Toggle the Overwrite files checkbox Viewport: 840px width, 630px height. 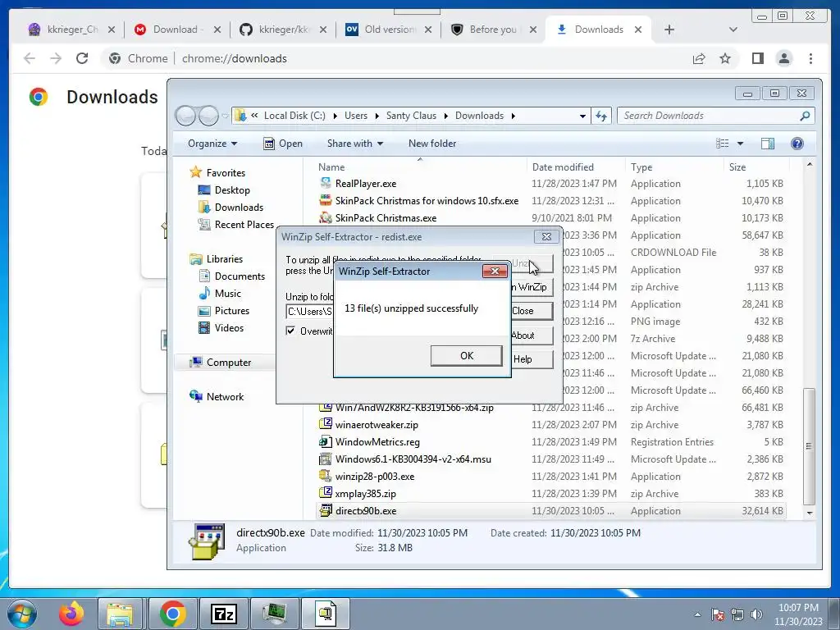290,331
